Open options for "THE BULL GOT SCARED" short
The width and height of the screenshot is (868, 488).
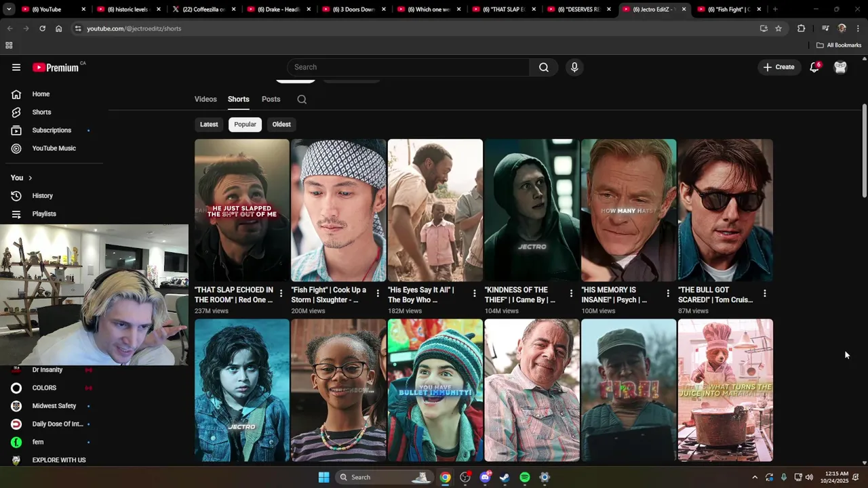tap(764, 293)
